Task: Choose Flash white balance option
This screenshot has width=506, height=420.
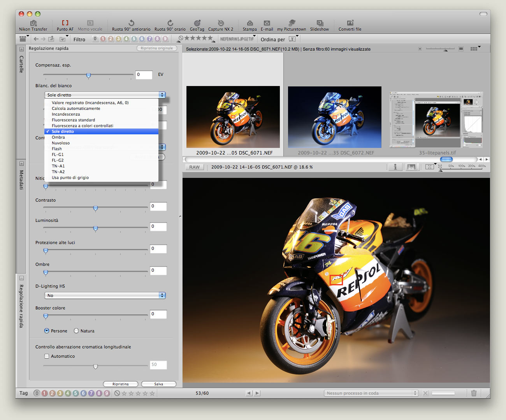Action: coord(102,149)
